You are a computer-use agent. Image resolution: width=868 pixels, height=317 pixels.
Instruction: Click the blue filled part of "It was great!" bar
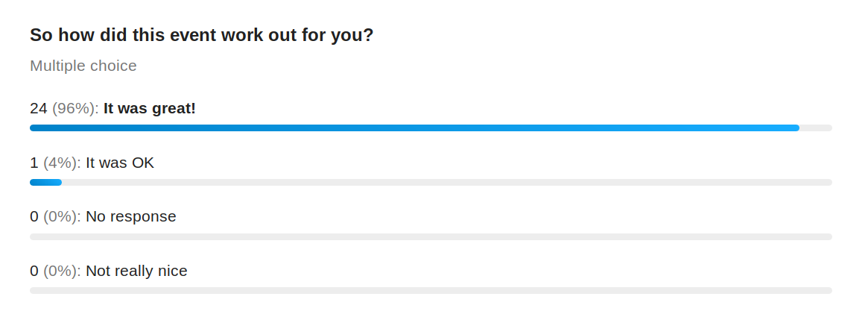click(414, 128)
